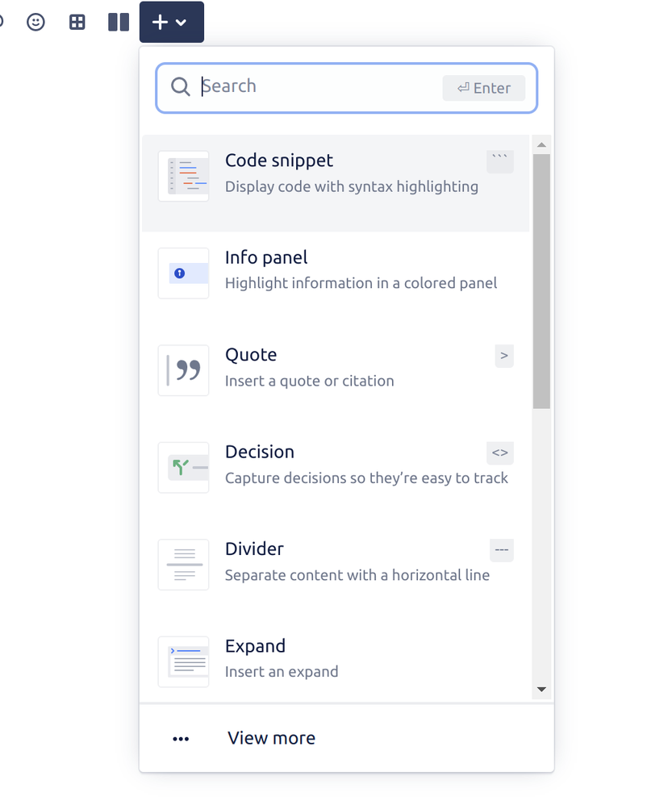This screenshot has width=672, height=805.
Task: Click the columns layout icon
Action: coord(118,22)
